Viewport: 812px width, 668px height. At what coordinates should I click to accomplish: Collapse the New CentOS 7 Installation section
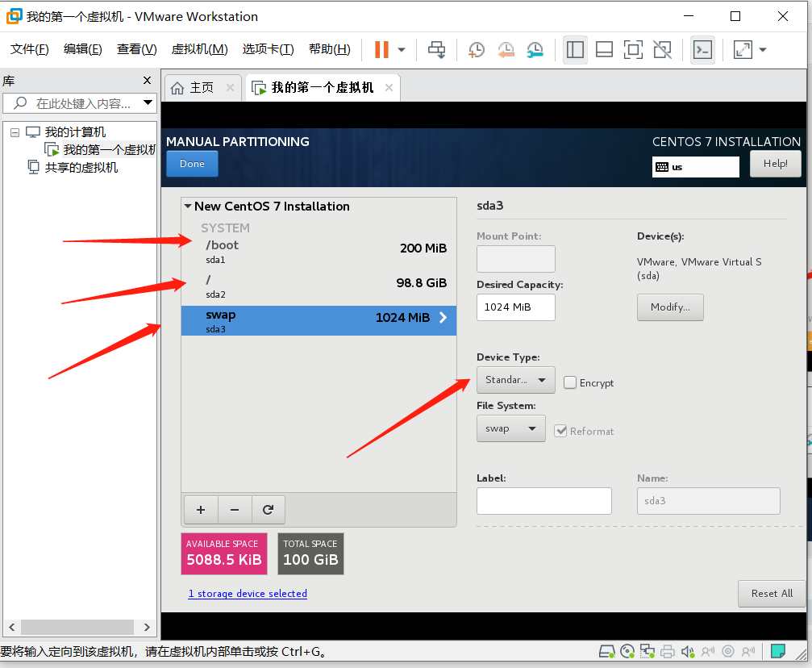point(188,207)
